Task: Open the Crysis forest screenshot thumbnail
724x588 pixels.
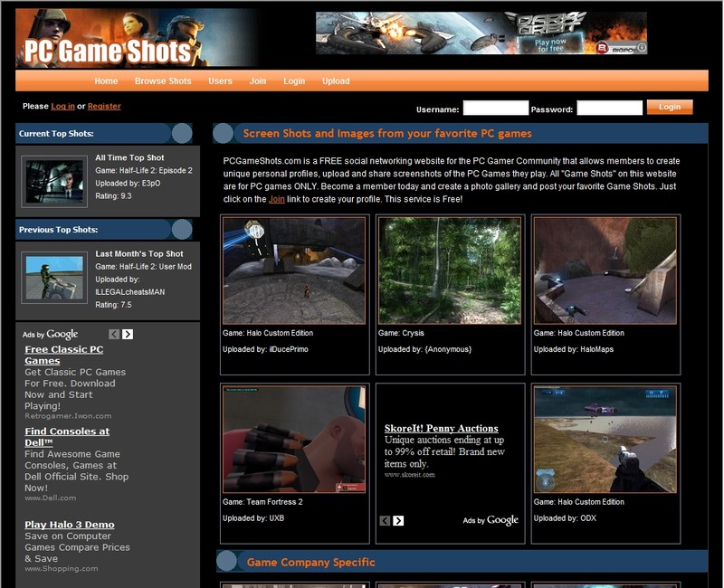Action: tap(450, 270)
